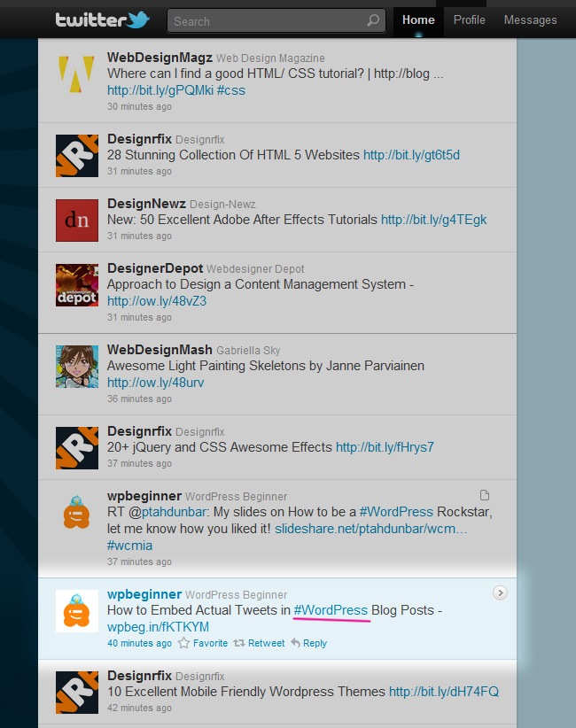Click the search magnifier icon
This screenshot has height=728, width=576.
(x=373, y=21)
